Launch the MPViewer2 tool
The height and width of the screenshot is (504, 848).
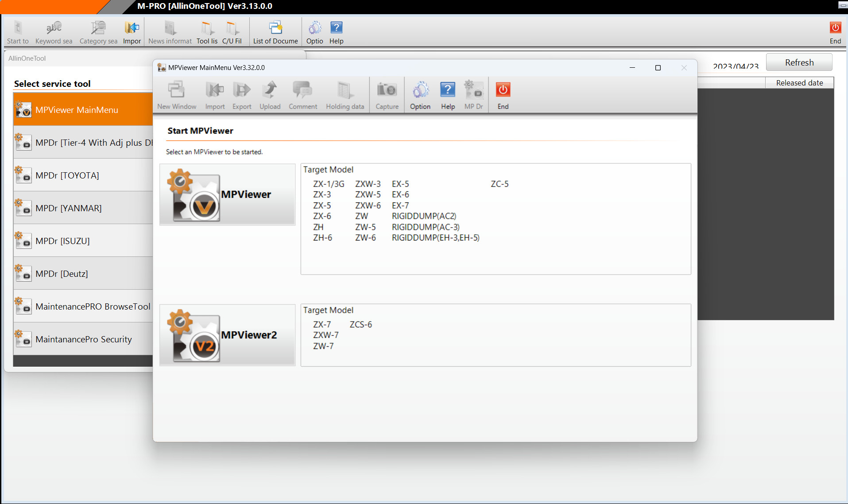coord(228,335)
